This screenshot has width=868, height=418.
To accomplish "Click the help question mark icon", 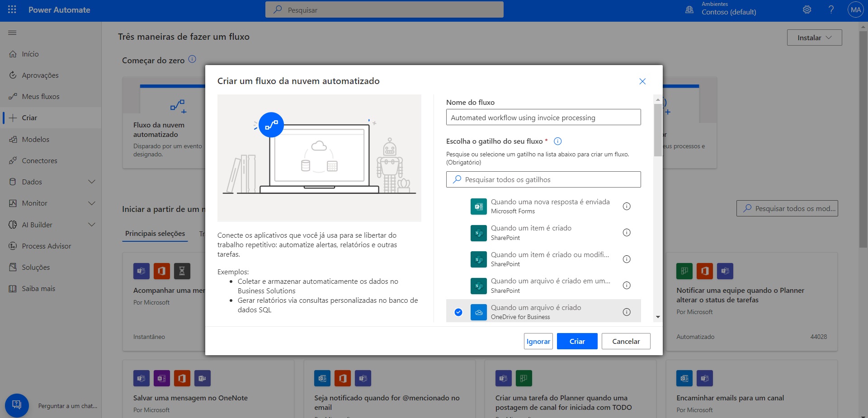I will tap(831, 9).
